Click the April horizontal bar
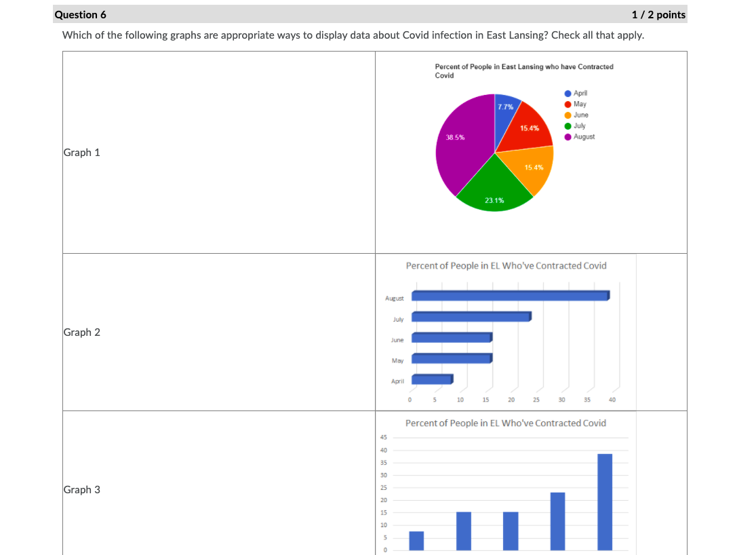756x555 pixels. 432,379
